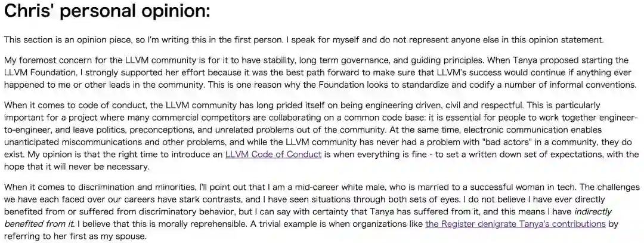Screen dimensions: 644x243
Task: Click the "Chris' personal opinion:" heading
Action: tap(107, 13)
